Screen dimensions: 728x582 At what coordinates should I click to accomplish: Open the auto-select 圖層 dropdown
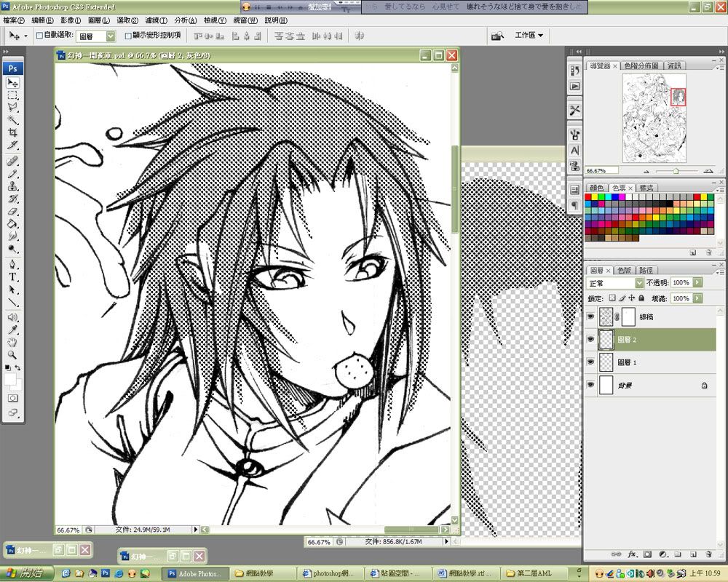pyautogui.click(x=111, y=36)
